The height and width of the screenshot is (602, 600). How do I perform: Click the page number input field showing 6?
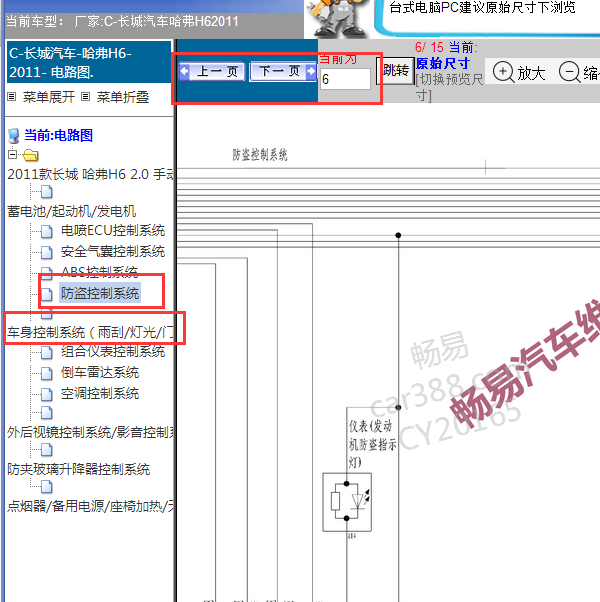345,79
